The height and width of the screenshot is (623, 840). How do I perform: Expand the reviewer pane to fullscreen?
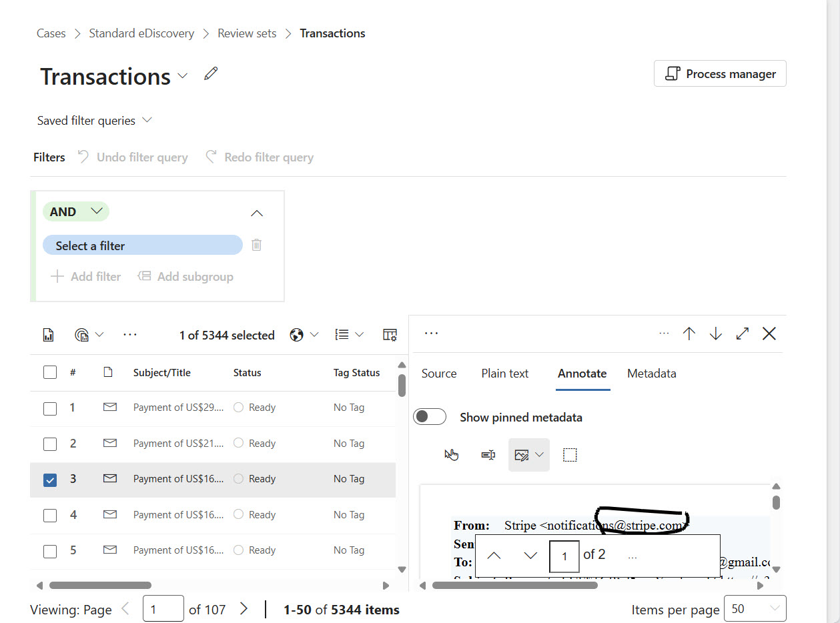pyautogui.click(x=742, y=334)
